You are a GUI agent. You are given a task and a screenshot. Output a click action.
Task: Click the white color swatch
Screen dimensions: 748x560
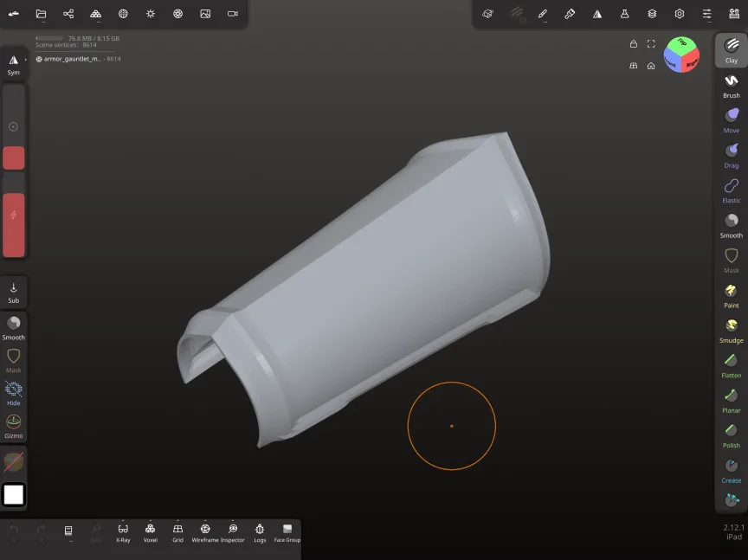pos(13,494)
